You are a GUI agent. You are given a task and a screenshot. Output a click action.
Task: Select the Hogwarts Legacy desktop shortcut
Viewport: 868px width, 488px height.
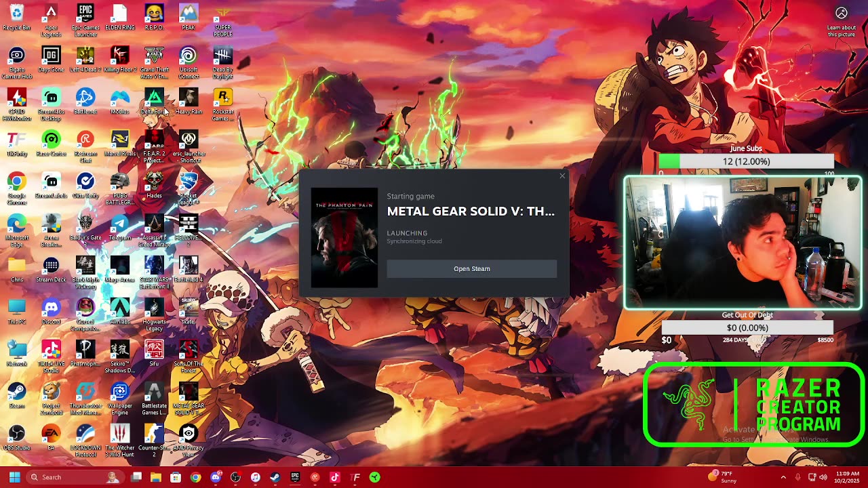click(154, 315)
